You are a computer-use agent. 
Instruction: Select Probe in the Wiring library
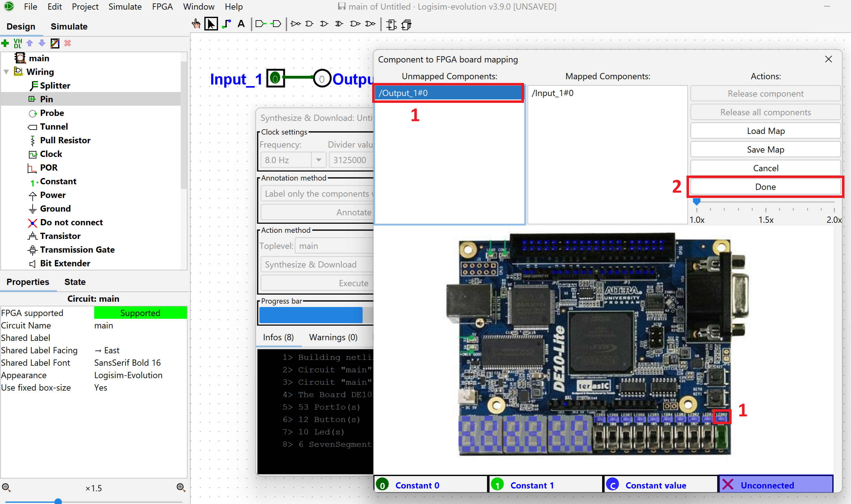point(52,113)
